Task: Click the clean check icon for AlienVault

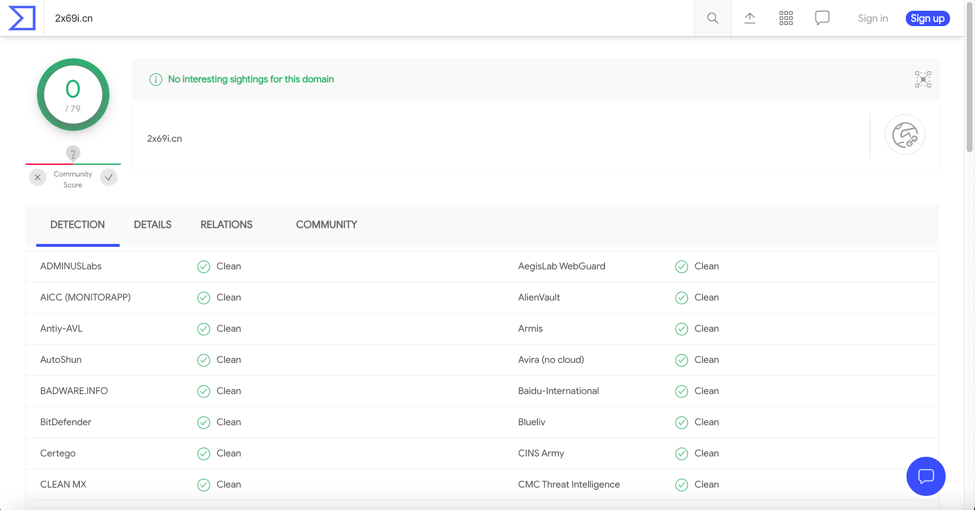Action: pyautogui.click(x=682, y=298)
